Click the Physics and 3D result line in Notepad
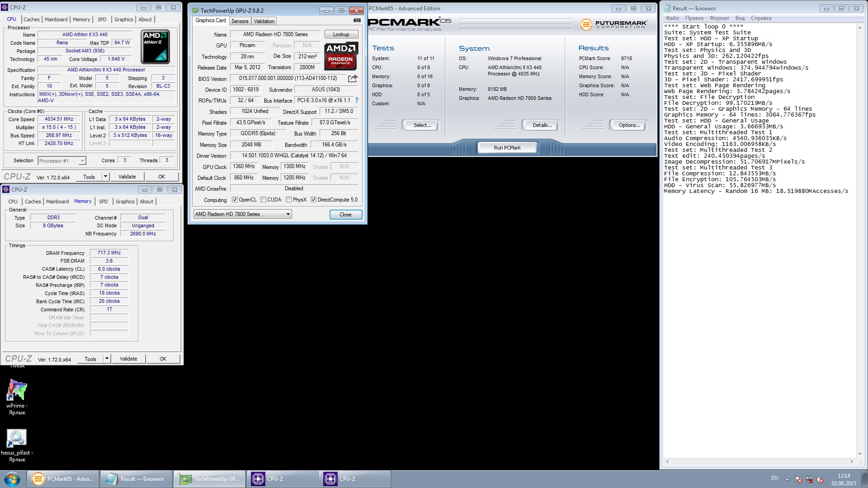Viewport: 868px width, 488px height. [x=716, y=56]
